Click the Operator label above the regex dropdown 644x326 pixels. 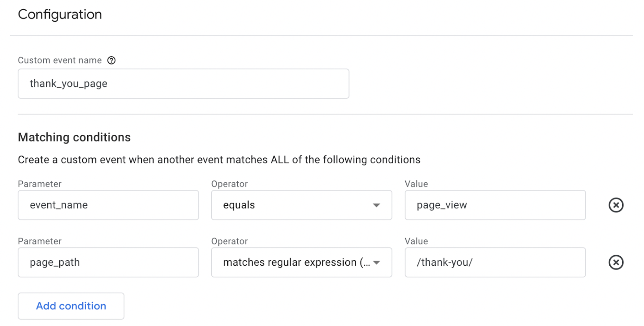pyautogui.click(x=230, y=241)
